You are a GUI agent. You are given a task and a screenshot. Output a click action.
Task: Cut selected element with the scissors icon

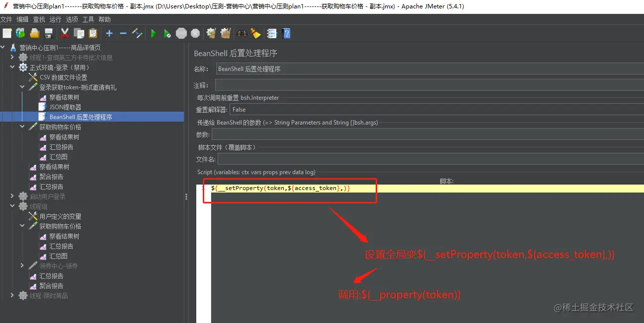(x=65, y=33)
